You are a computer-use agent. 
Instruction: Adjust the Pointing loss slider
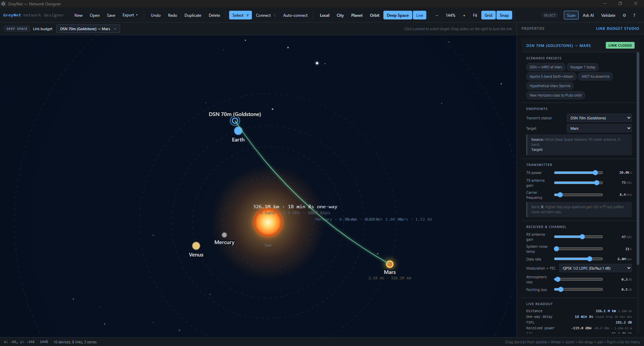click(x=578, y=289)
